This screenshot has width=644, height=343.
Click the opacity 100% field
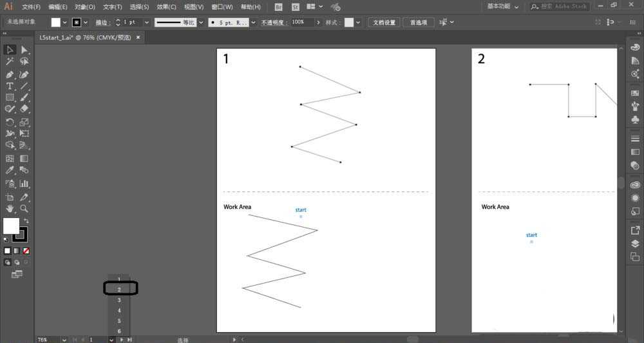tap(303, 22)
